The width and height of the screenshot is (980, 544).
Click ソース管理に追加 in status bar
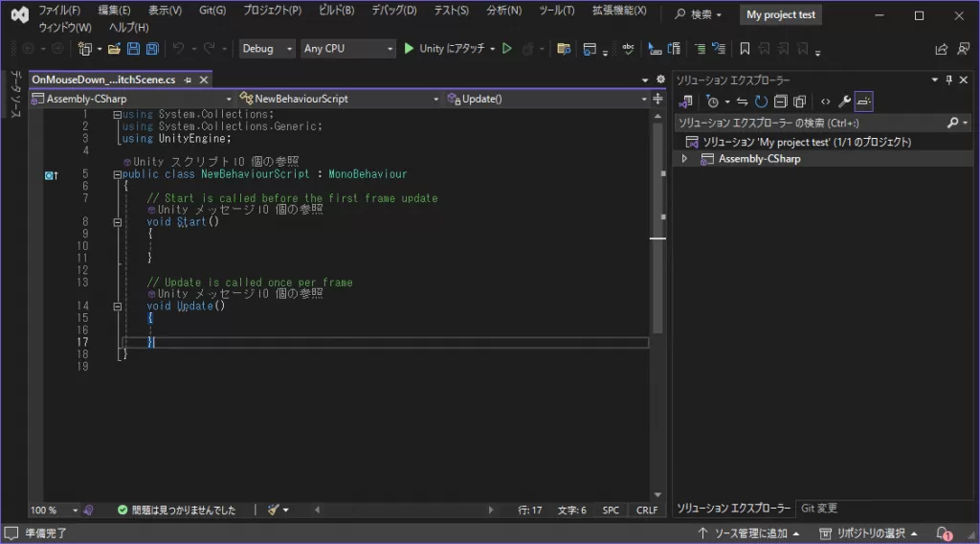coord(749,533)
